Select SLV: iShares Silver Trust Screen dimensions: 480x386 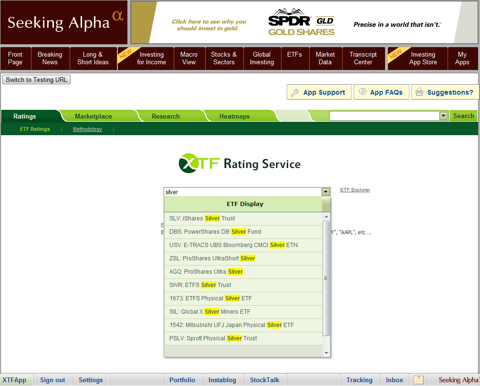pyautogui.click(x=243, y=219)
